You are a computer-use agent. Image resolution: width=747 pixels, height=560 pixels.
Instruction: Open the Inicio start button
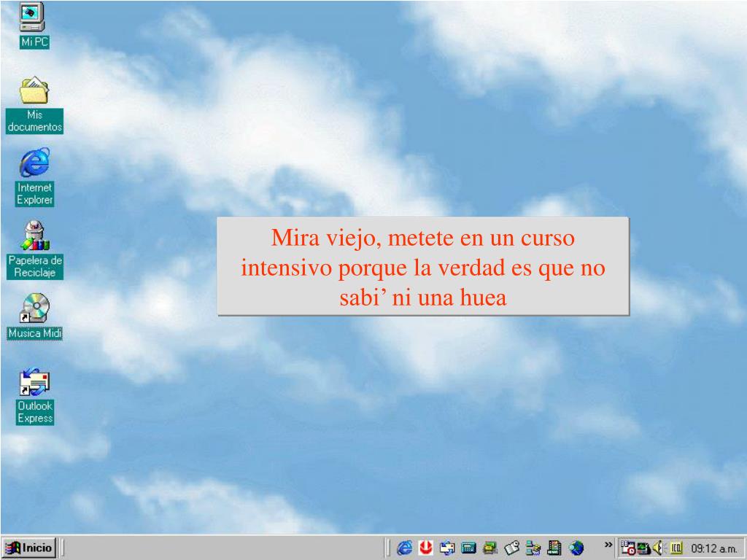29,548
